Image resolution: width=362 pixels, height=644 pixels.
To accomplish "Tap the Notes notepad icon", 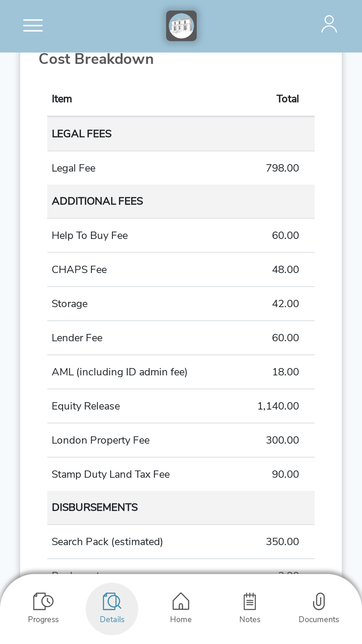I will [250, 601].
